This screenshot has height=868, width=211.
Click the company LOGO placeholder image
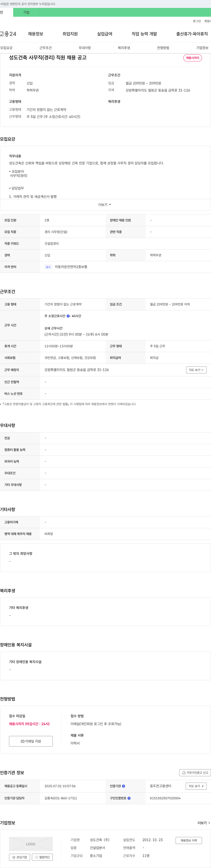click(31, 844)
